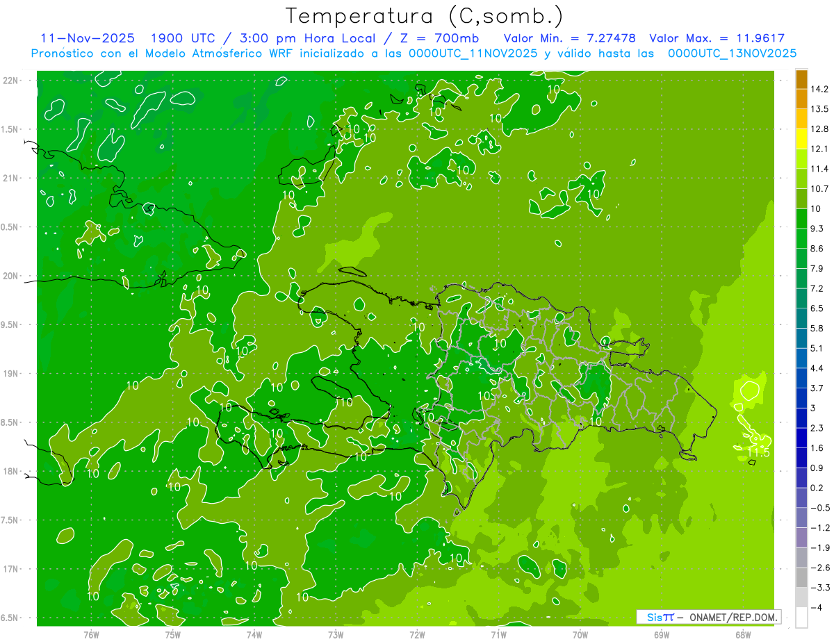Click the "76W" longitude axis label
834x644 pixels.
coord(91,634)
